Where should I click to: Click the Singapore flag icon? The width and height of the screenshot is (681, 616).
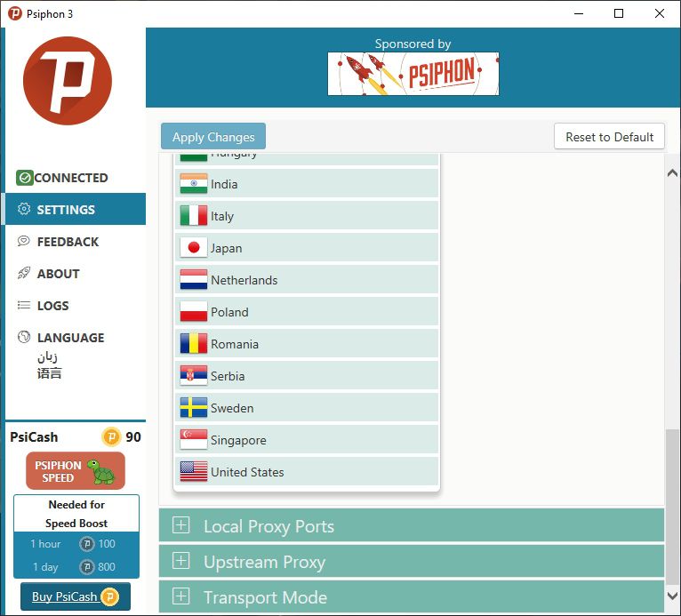tap(194, 440)
